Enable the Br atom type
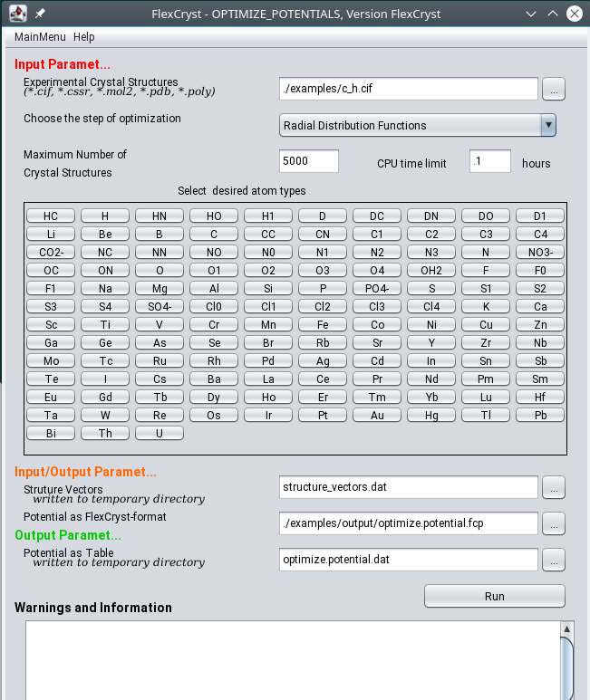 [268, 342]
